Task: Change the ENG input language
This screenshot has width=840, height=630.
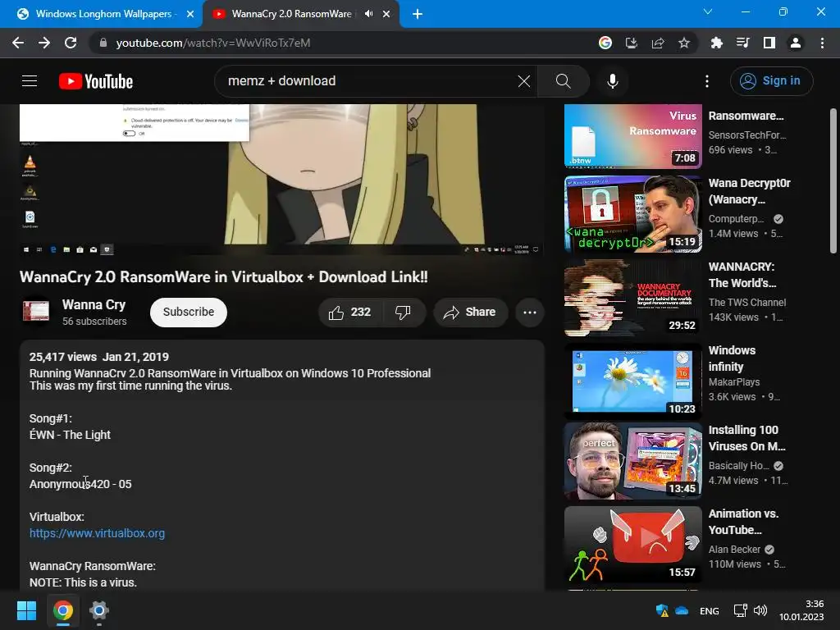Action: tap(710, 611)
